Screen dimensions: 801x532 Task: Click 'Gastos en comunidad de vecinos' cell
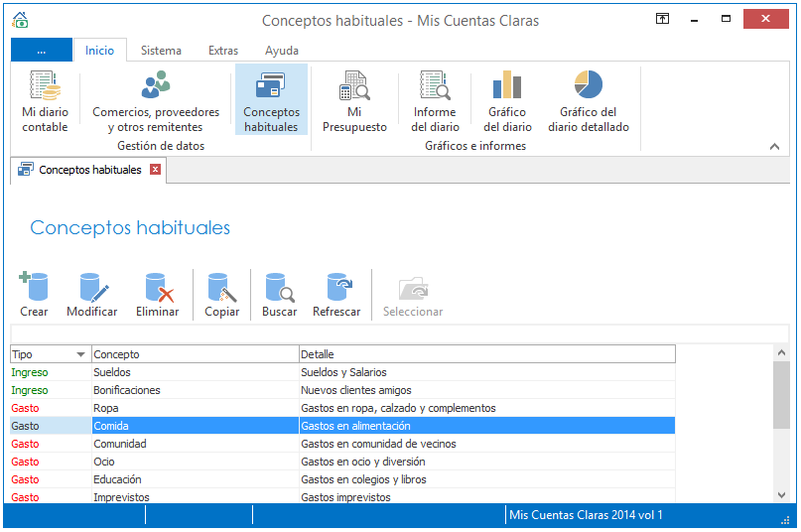click(486, 444)
